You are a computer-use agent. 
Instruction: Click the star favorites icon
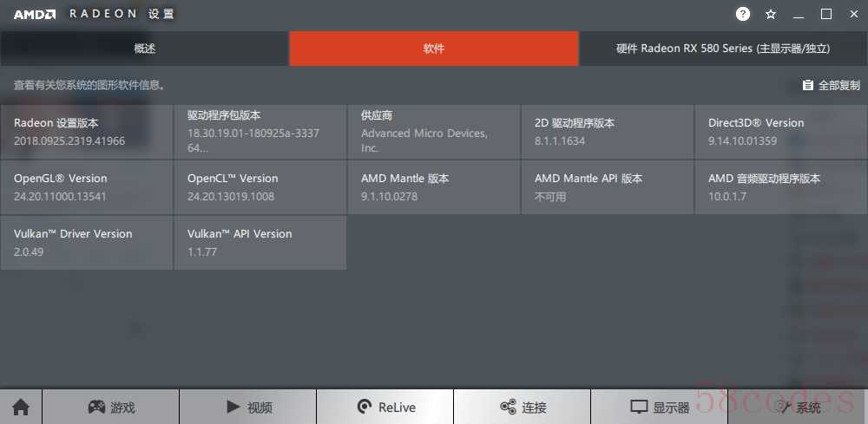tap(771, 15)
